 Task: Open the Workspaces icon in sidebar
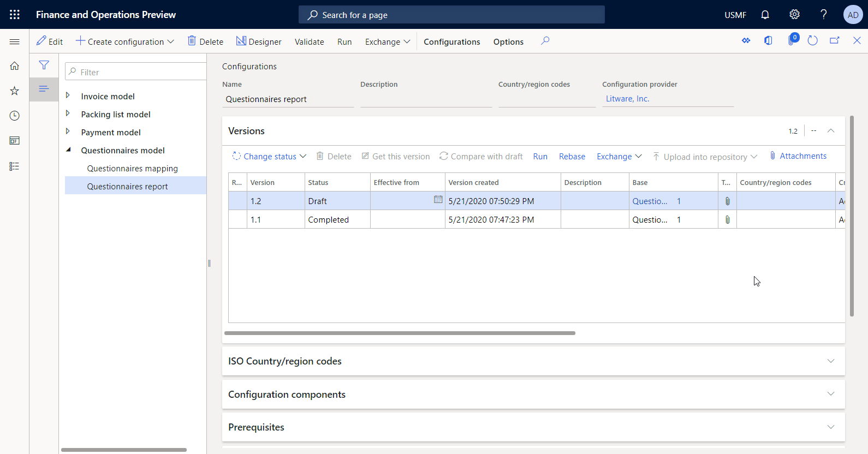coord(15,141)
